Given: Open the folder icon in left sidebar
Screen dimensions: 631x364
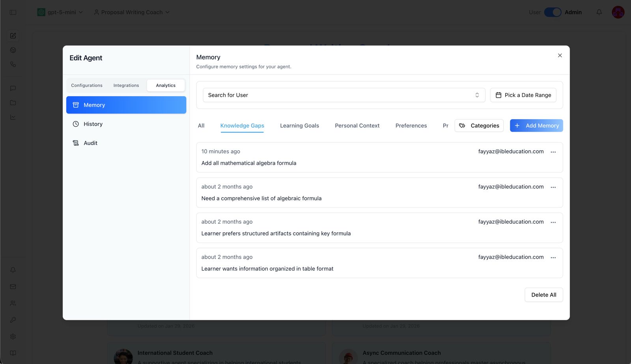Looking at the screenshot, I should [13, 103].
